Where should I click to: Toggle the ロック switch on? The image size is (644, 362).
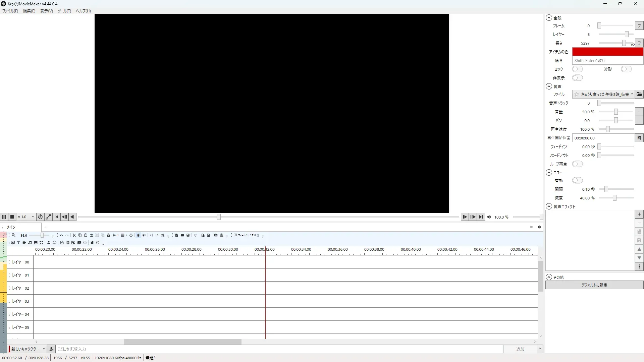[x=577, y=69]
